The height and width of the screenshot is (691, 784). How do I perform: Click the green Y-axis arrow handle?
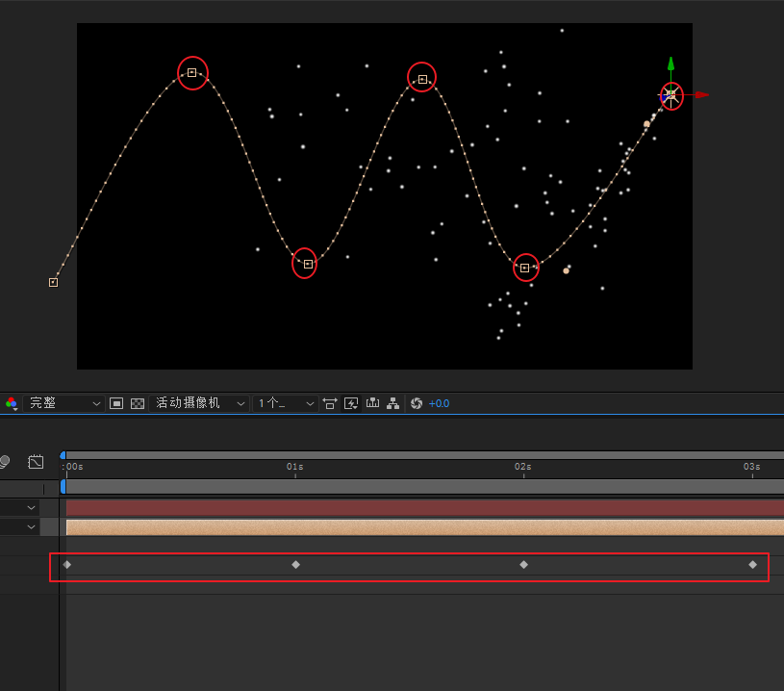click(x=671, y=64)
